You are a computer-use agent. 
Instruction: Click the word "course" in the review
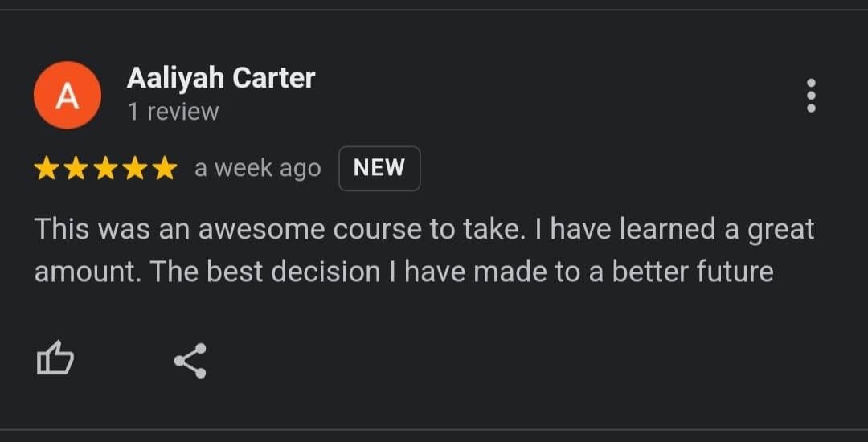click(x=377, y=230)
